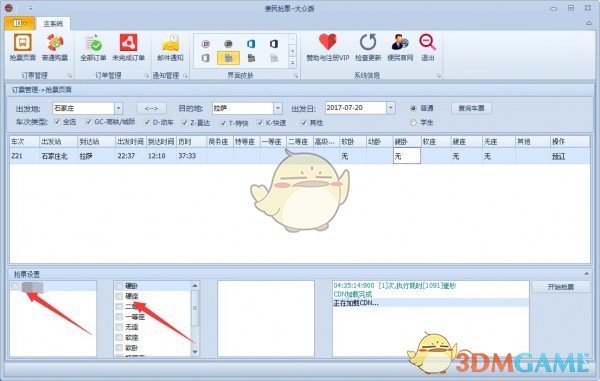Screen dimensions: 600x381
Task: Open the 系统信息 group dialog launcher
Action: click(x=439, y=76)
